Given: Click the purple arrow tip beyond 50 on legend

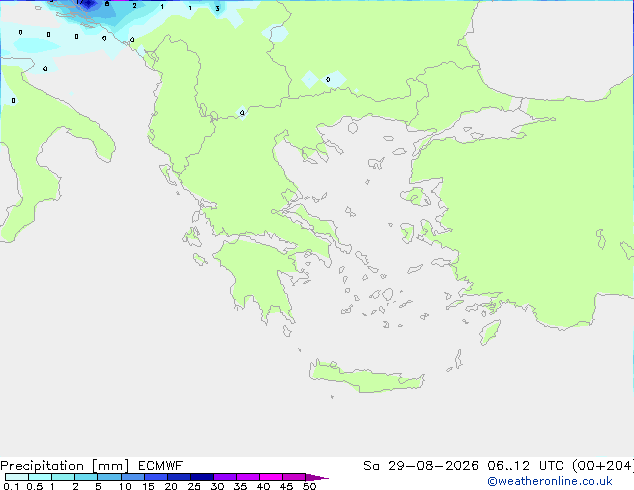Looking at the screenshot, I should tap(317, 477).
